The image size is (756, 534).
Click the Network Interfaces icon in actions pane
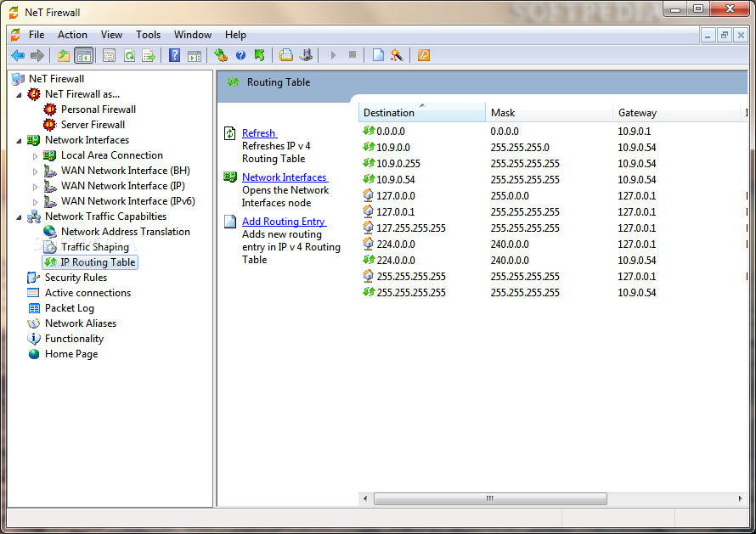coord(230,177)
